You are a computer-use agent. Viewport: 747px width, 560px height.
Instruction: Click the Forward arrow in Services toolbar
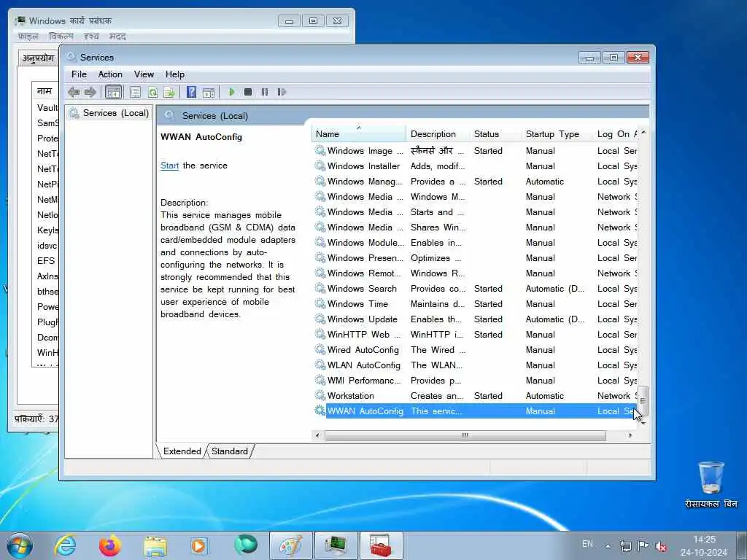point(90,92)
